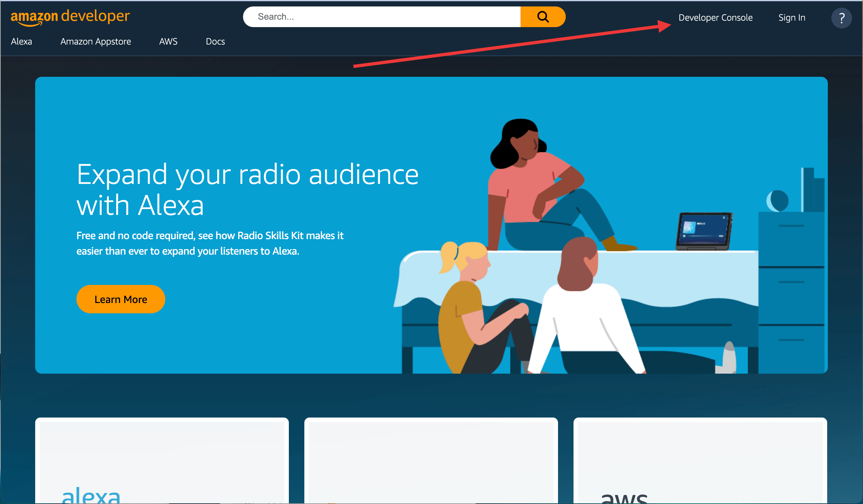Screen dimensions: 863x504
Task: Open the alexa card at bottom
Action: 162,460
